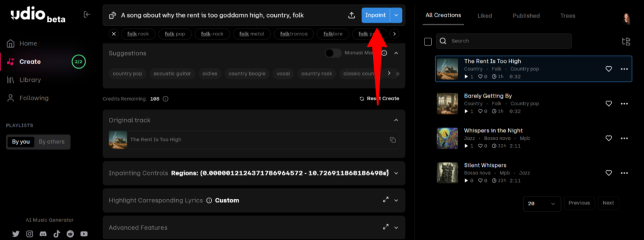Open more options for The Rent Is Too High

625,69
